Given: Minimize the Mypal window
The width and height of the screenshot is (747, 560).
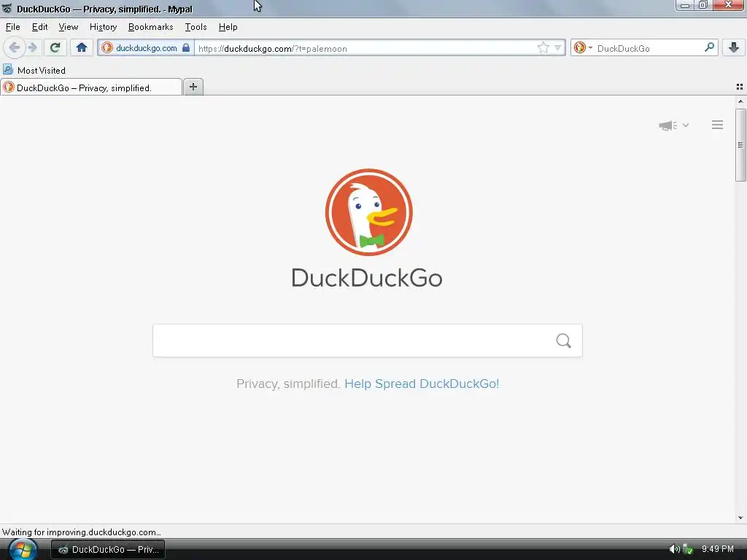Looking at the screenshot, I should point(685,5).
